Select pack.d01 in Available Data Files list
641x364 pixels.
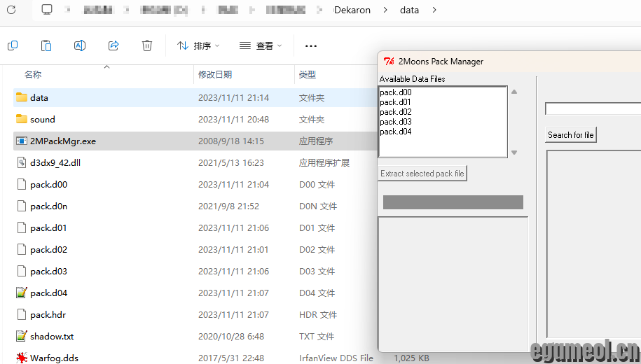pyautogui.click(x=395, y=102)
